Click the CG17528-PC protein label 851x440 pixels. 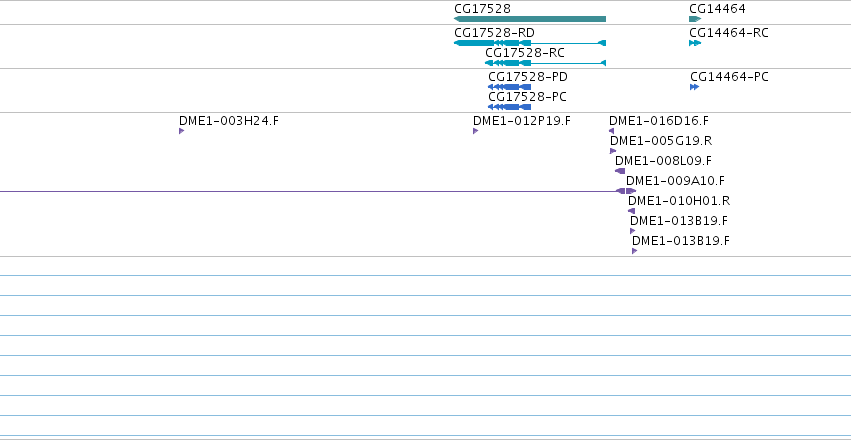[x=528, y=97]
